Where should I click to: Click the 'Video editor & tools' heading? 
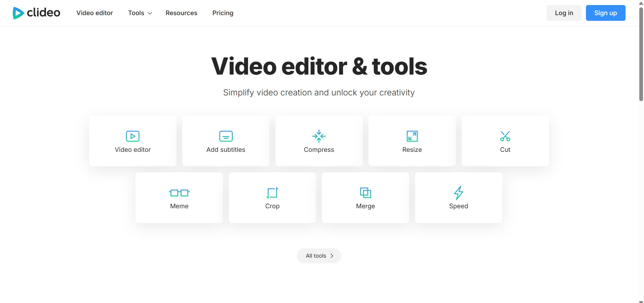pos(319,66)
